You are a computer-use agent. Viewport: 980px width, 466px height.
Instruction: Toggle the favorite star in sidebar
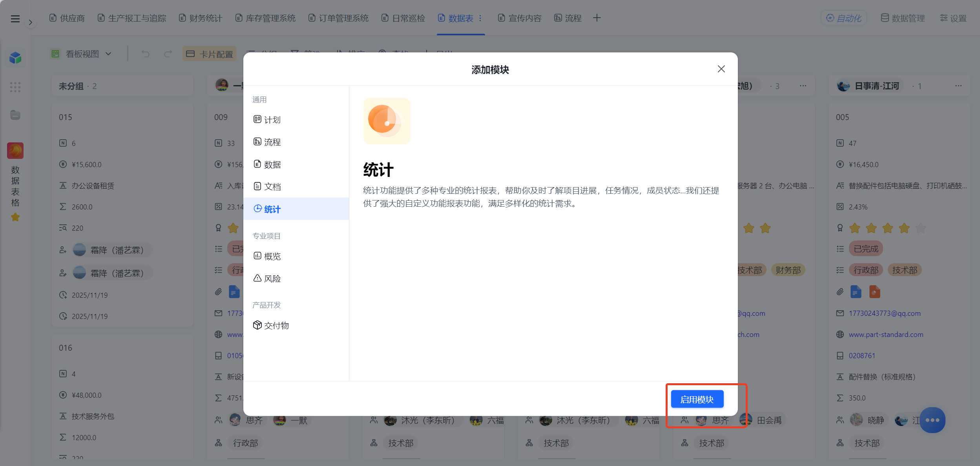[15, 217]
